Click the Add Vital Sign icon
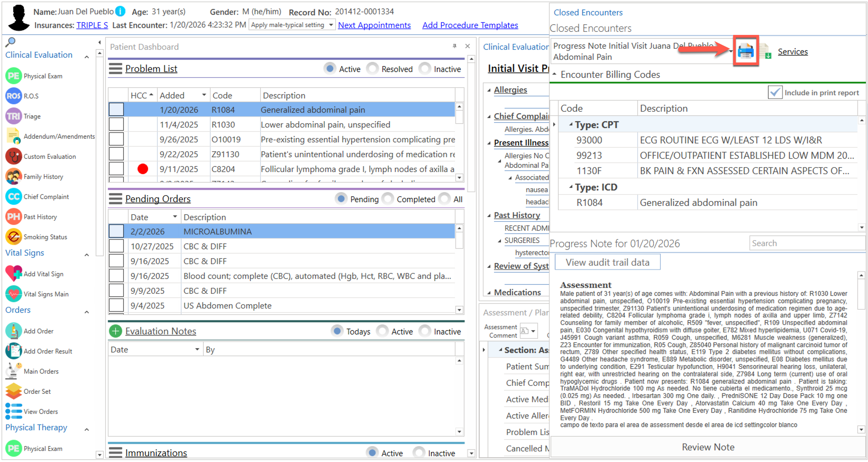 click(14, 274)
